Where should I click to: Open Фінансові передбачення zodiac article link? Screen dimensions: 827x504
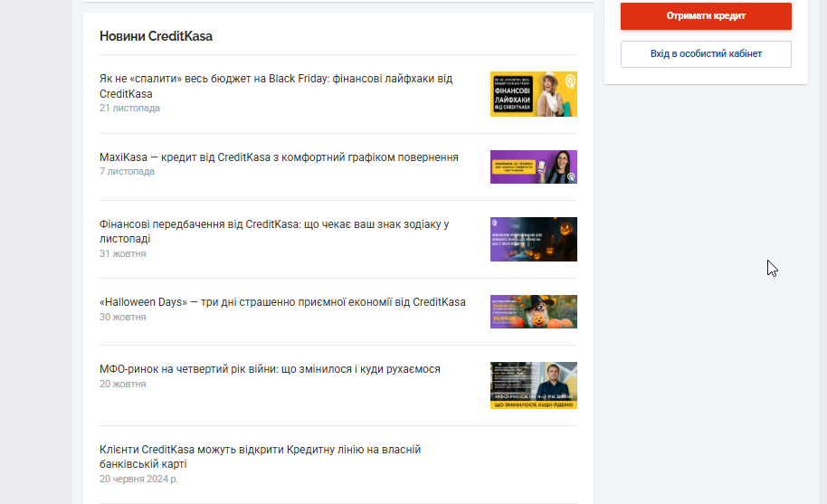(274, 232)
